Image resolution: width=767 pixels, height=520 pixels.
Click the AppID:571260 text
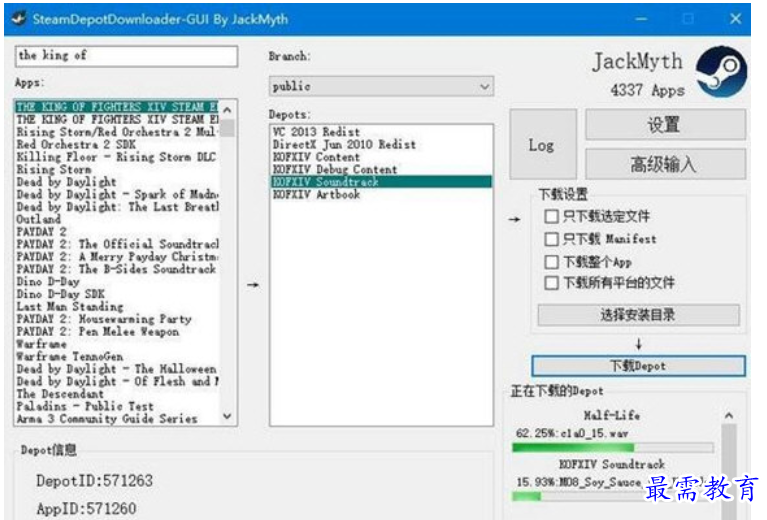[86, 508]
